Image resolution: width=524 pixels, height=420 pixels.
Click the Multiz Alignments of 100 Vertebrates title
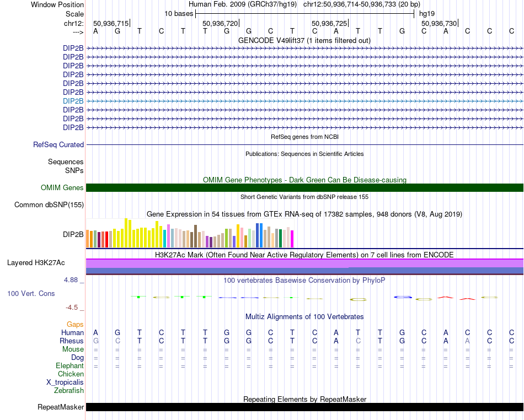coord(304,316)
